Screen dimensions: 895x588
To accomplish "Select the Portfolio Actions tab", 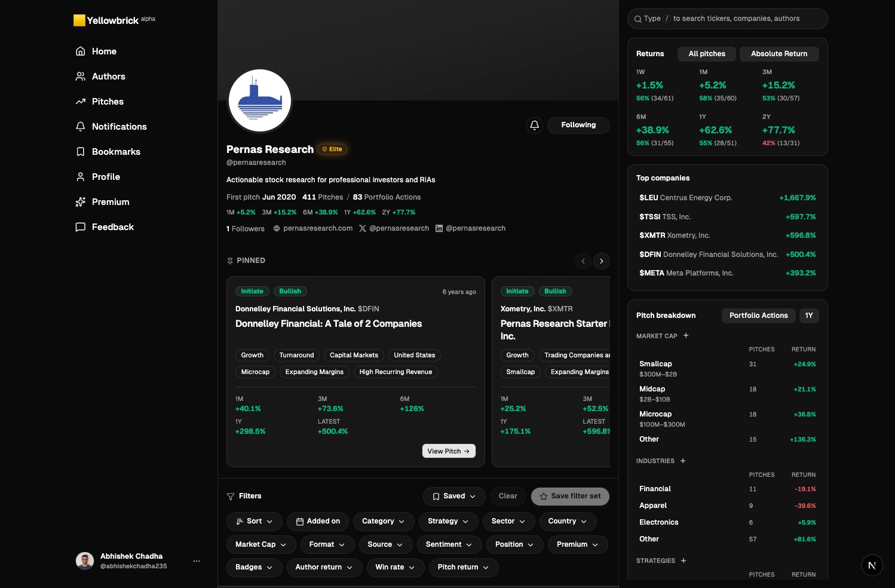I will pos(759,316).
